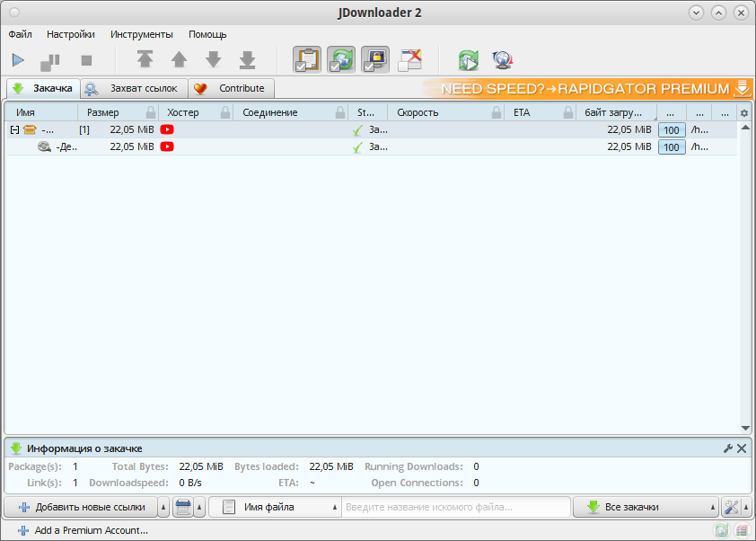Click Добавить новые ссылки button
Screen dimensions: 756x541
pos(81,507)
